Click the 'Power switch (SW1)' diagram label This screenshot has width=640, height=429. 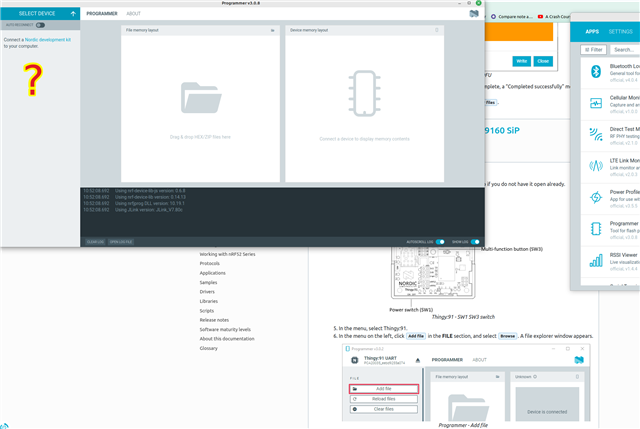(411, 310)
